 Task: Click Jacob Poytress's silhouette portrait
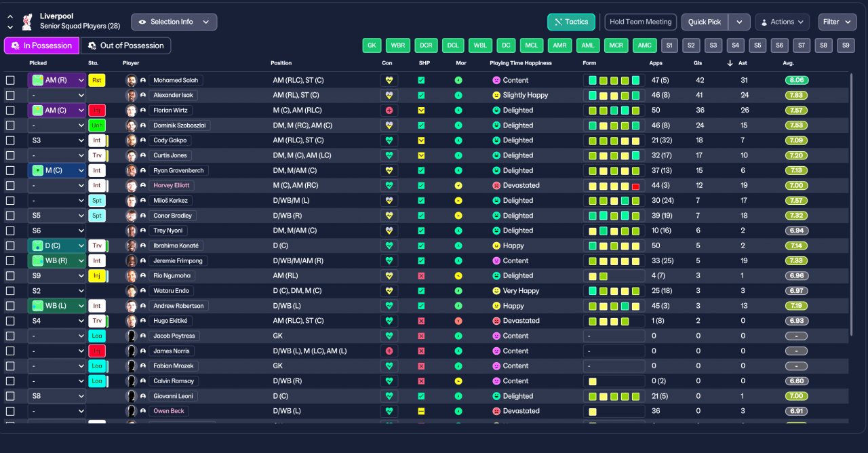click(x=131, y=336)
